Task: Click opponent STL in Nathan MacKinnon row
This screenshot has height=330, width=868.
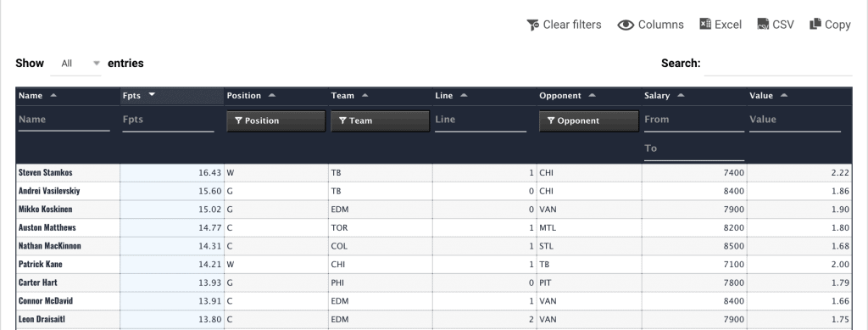Action: point(546,246)
